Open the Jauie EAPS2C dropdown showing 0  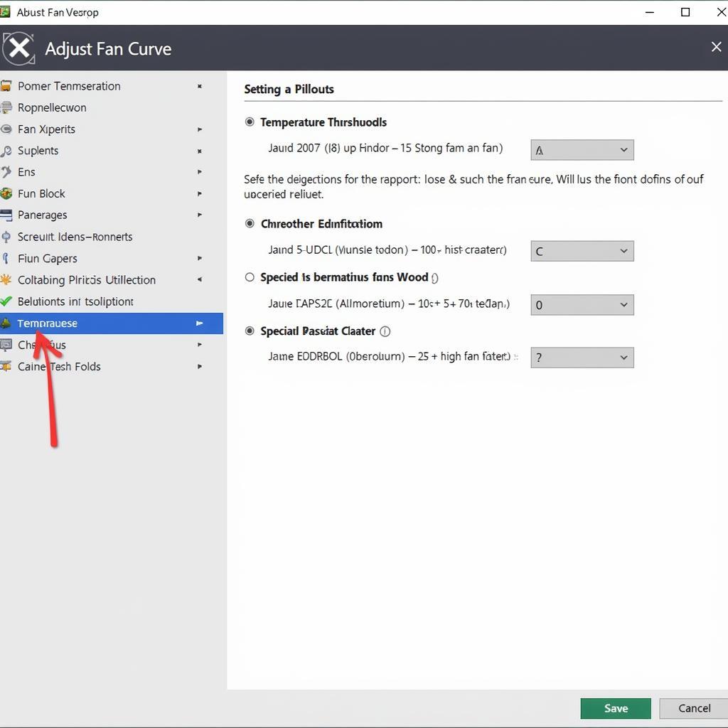(x=582, y=305)
